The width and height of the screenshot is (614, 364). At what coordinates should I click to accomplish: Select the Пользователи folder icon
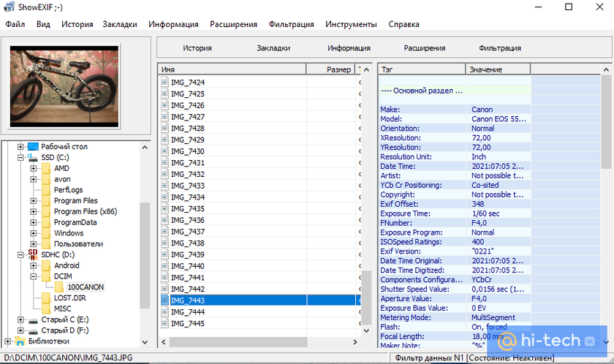click(x=47, y=244)
